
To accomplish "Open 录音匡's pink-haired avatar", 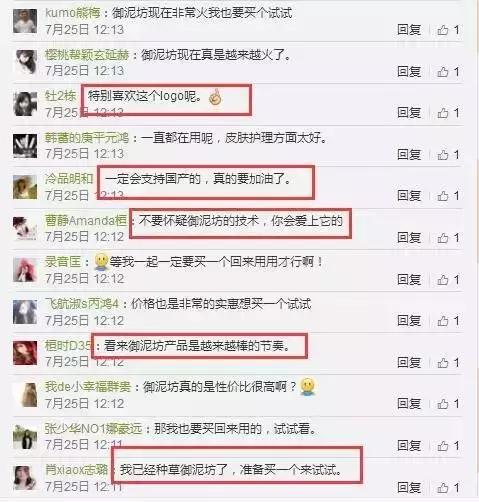I will (x=25, y=270).
